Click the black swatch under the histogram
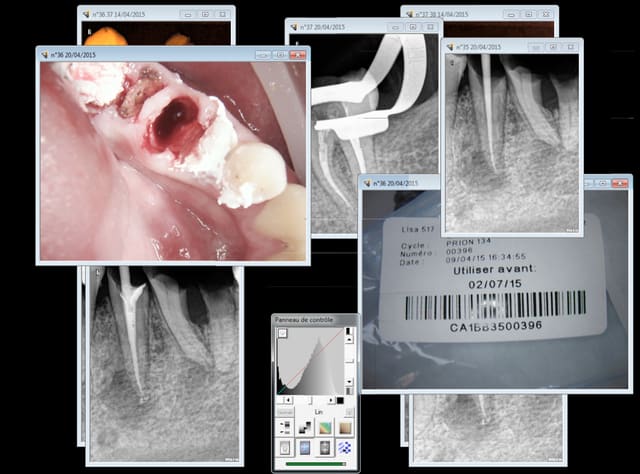Image resolution: width=640 pixels, height=474 pixels. (x=340, y=400)
